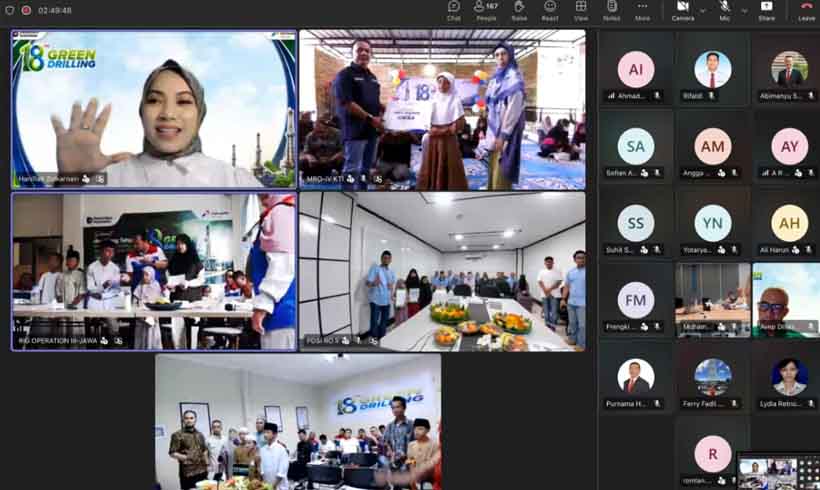Raise your hand in the meeting
Viewport: 820px width, 490px height.
pos(519,10)
